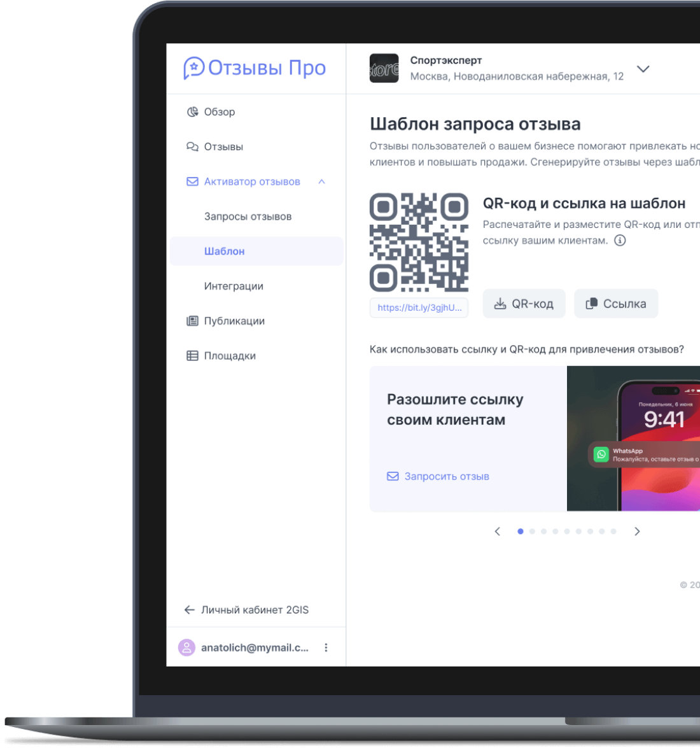This screenshot has height=748, width=700.
Task: Click the envelope icon beside Запросить отзыв
Action: tap(393, 476)
